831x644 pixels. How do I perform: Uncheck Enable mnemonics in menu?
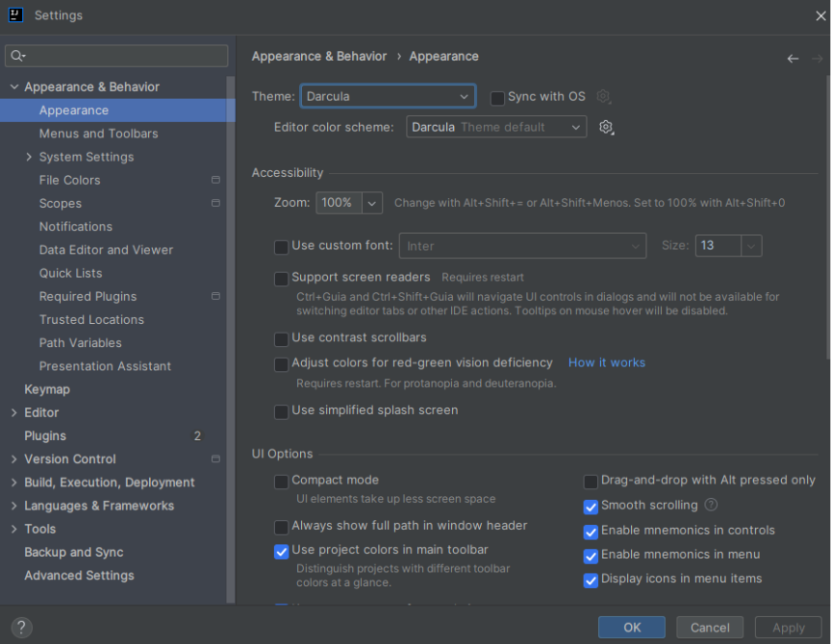click(591, 557)
